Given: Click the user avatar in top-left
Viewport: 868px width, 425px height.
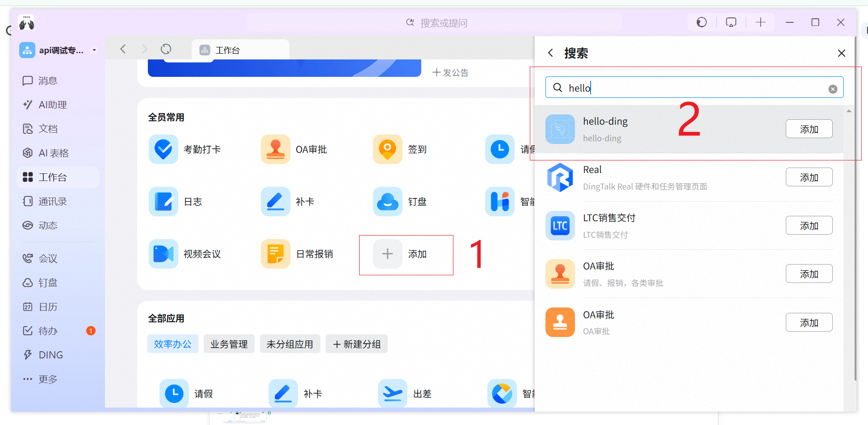Looking at the screenshot, I should (x=26, y=22).
